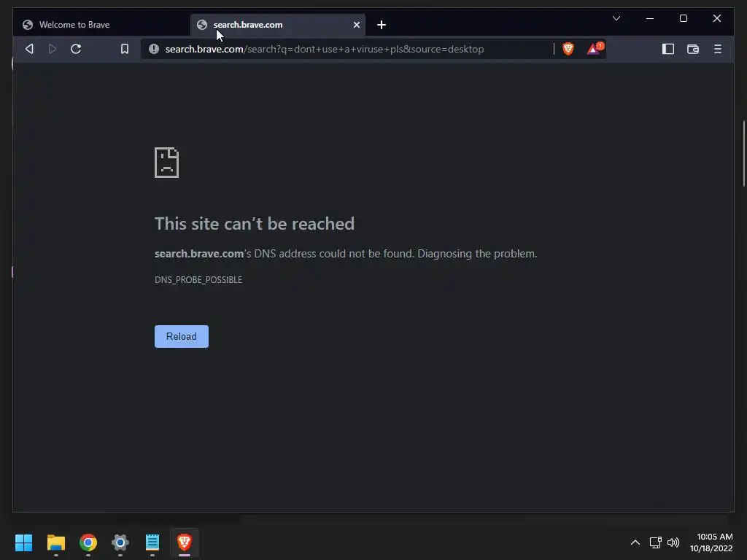Viewport: 747px width, 560px height.
Task: Open the Brave Wallet icon
Action: (693, 49)
